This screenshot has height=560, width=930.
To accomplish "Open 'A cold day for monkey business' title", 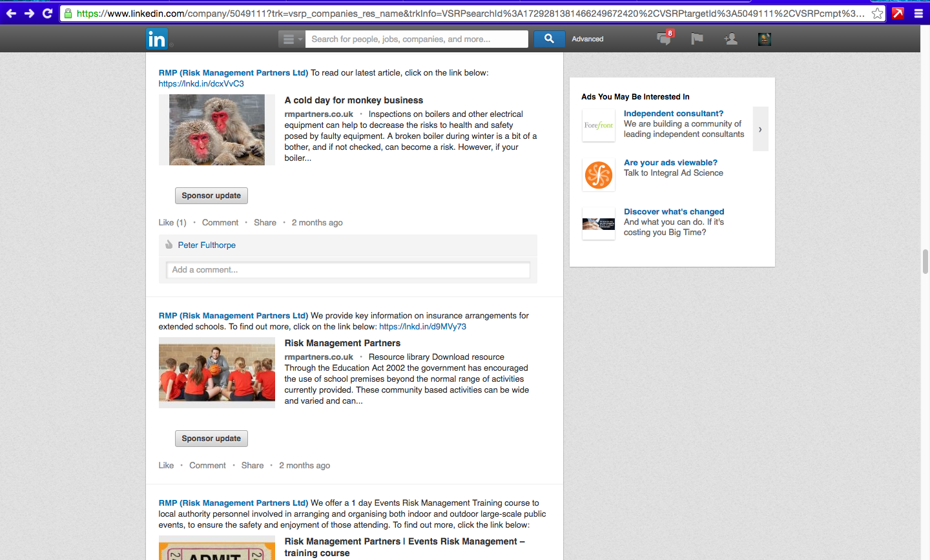I will coord(354,100).
